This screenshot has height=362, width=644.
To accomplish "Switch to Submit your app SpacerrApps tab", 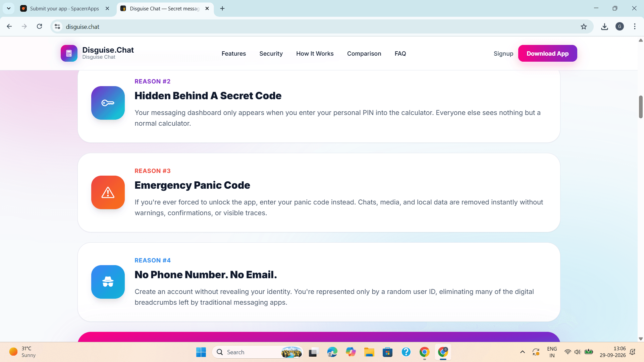I will [64, 8].
